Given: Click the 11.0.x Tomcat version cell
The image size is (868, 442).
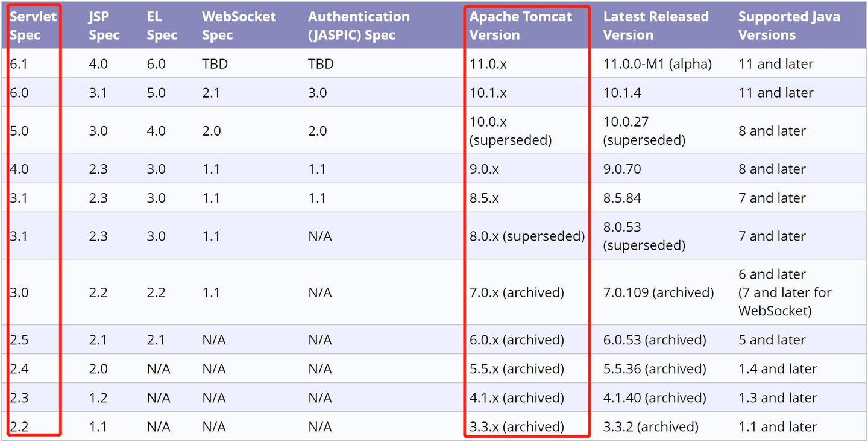Looking at the screenshot, I should [488, 64].
